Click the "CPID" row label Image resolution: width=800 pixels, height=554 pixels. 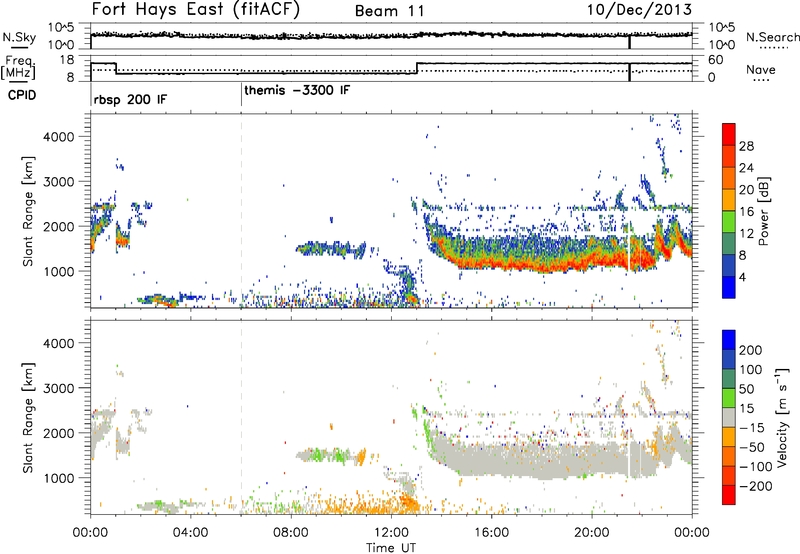click(x=22, y=95)
